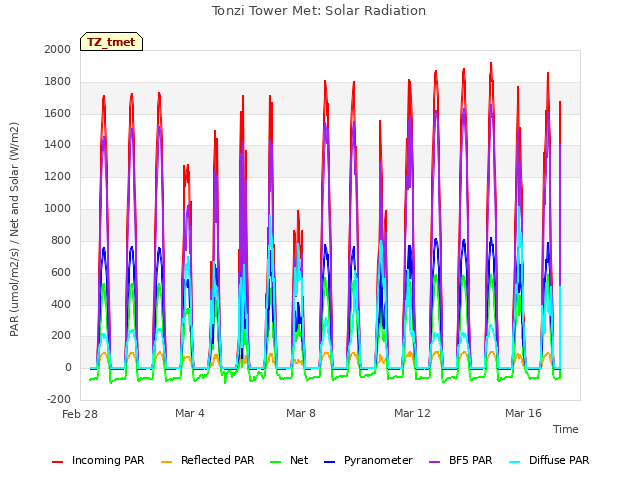This screenshot has width=640, height=480.
Task: Click the chart title Tonzi Tower Met: Solar Radiation
Action: [319, 11]
